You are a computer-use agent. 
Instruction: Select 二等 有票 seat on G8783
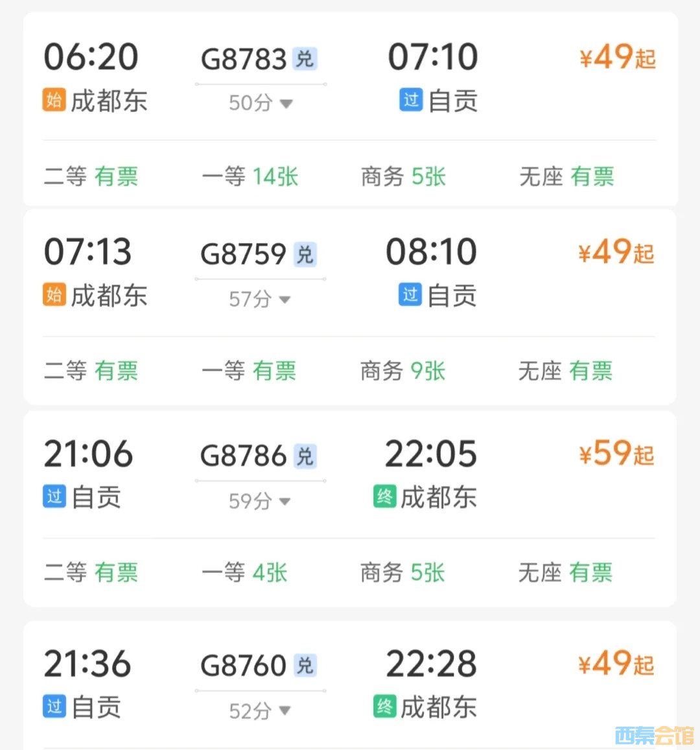click(x=91, y=176)
